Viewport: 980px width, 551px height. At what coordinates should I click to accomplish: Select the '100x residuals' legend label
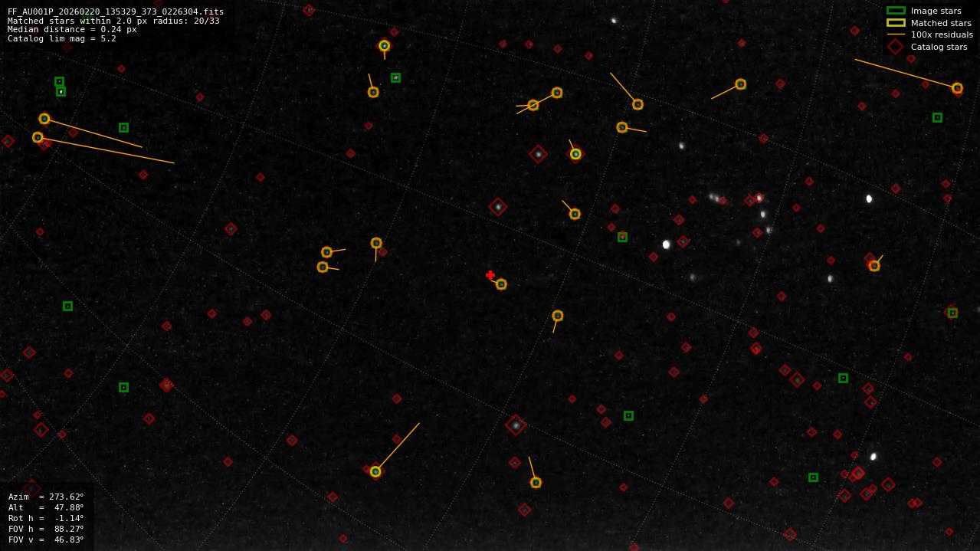click(942, 34)
